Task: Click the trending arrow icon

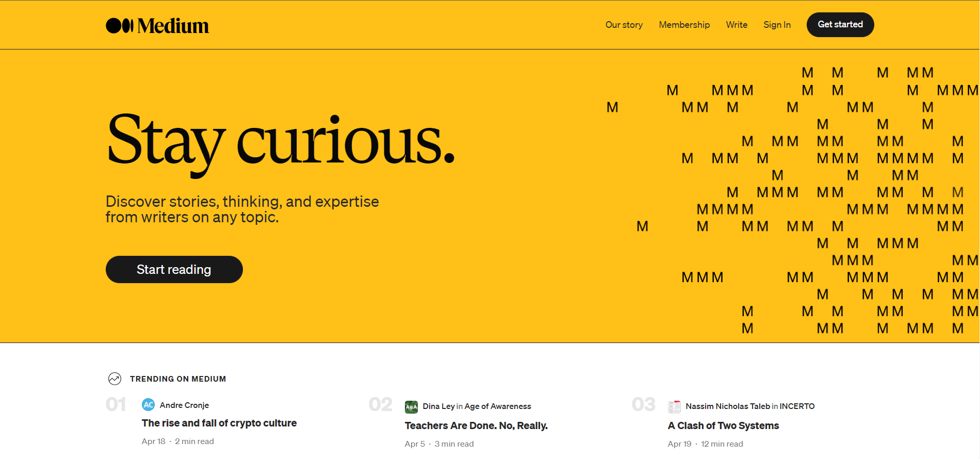Action: click(115, 379)
